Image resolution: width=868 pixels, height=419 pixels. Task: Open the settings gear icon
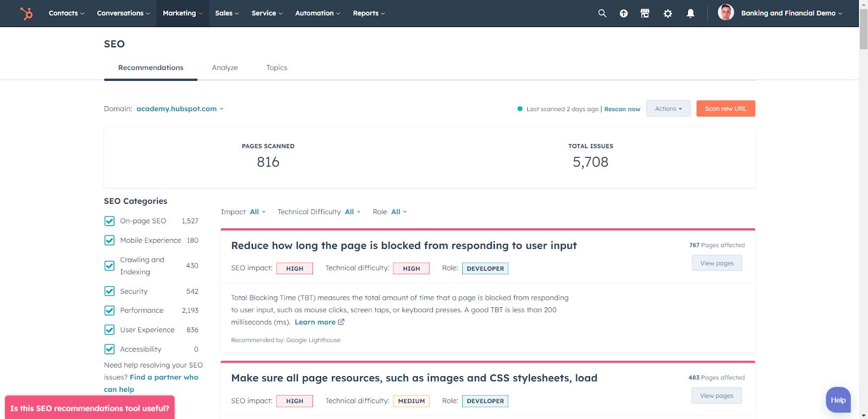tap(668, 14)
